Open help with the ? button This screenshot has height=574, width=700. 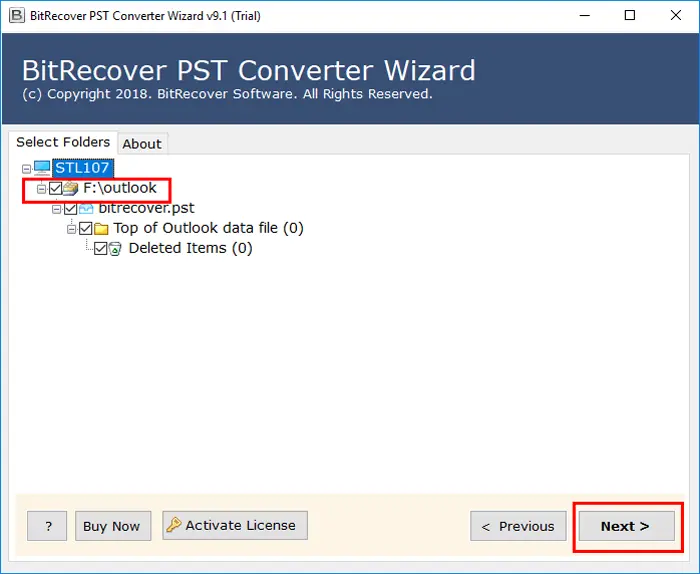[47, 526]
